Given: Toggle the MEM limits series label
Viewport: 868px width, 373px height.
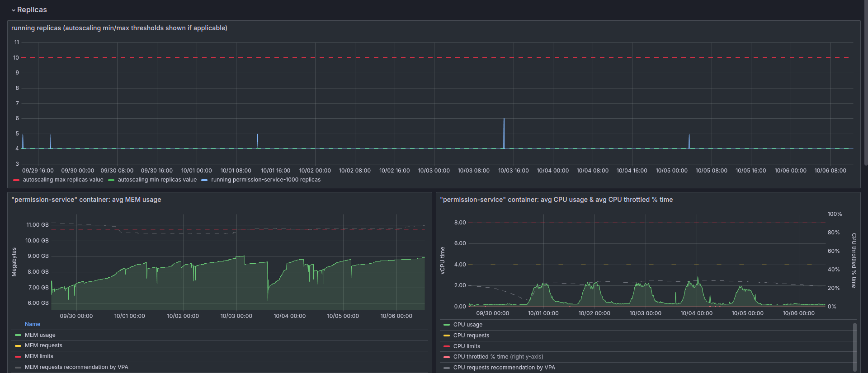Looking at the screenshot, I should tap(39, 356).
